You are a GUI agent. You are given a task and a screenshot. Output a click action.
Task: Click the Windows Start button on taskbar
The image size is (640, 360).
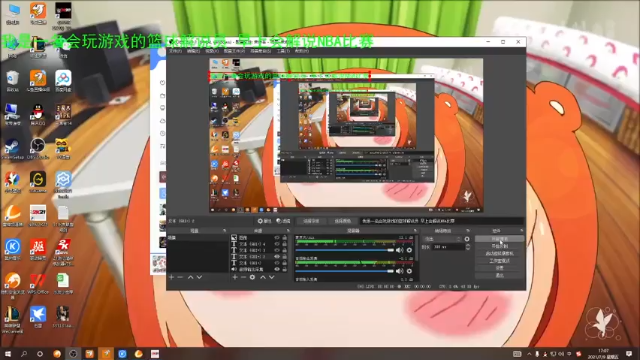(8, 354)
